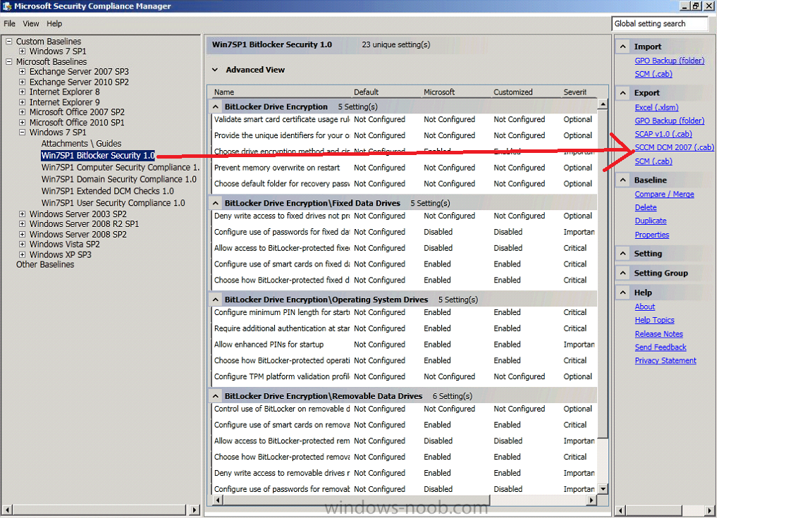
Task: Select Other Baselines tree item
Action: click(x=45, y=265)
